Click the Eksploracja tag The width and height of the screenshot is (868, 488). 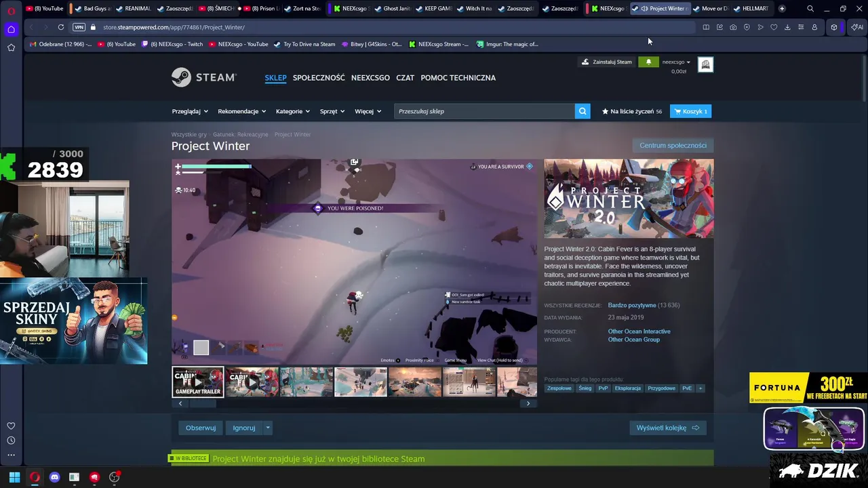point(628,388)
